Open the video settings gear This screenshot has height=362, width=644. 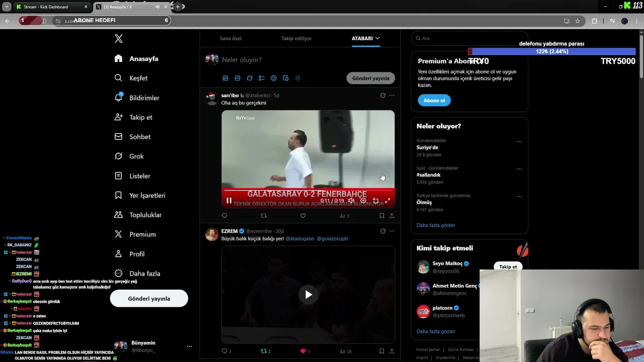pyautogui.click(x=363, y=201)
